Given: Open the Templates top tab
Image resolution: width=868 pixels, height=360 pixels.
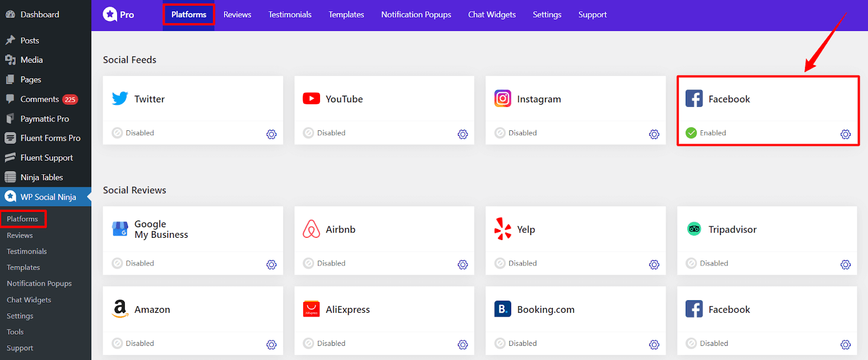Looking at the screenshot, I should coord(346,15).
